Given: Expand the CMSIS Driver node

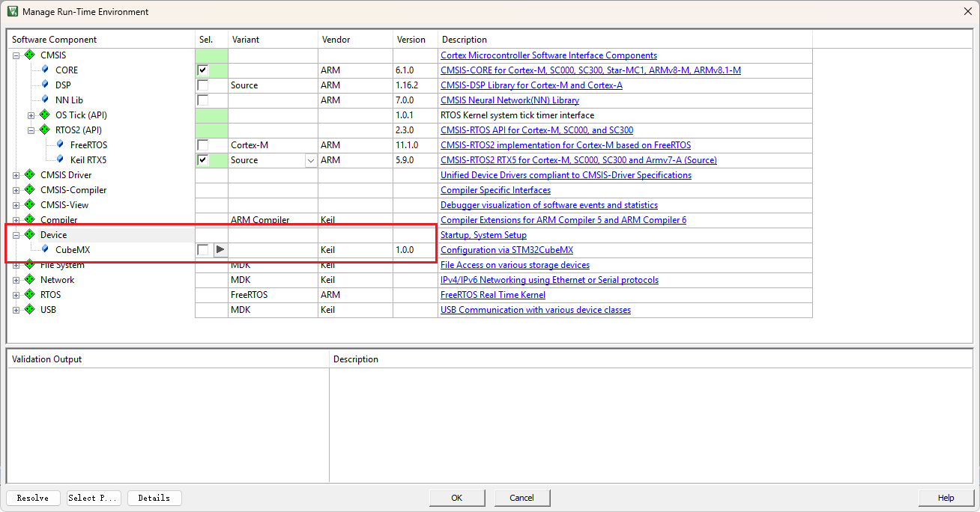Looking at the screenshot, I should point(16,175).
